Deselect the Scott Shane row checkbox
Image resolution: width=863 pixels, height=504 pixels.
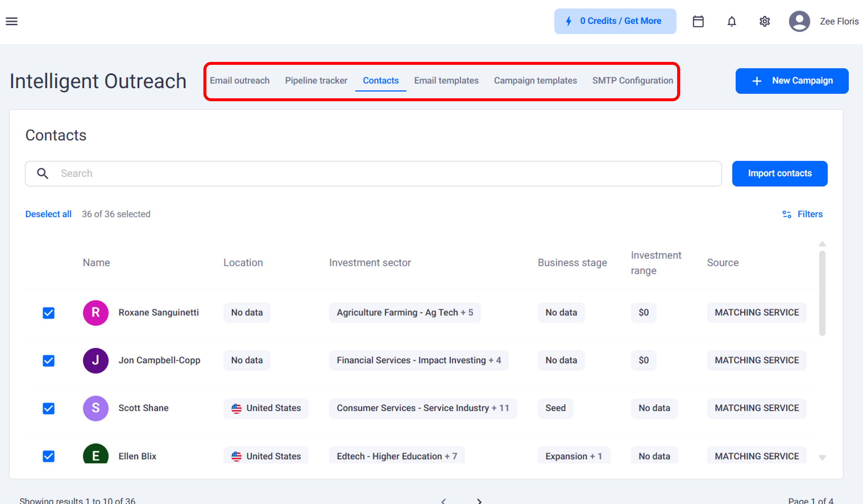[x=49, y=408]
